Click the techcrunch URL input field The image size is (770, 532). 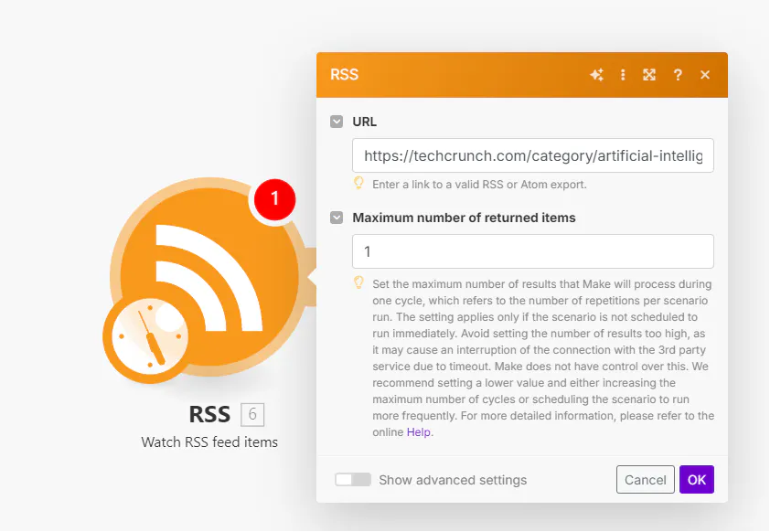coord(533,155)
